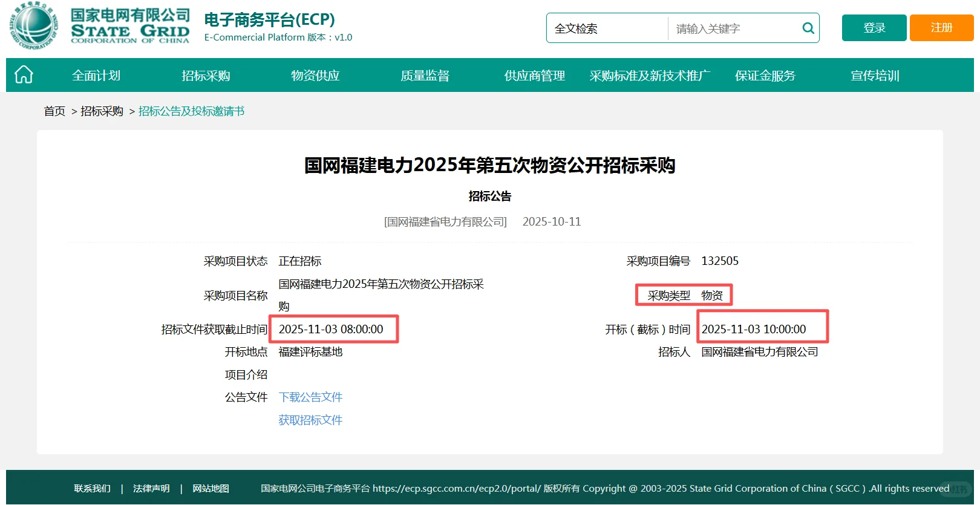Click the 获取招标文件 link
This screenshot has height=505, width=980.
click(x=310, y=420)
